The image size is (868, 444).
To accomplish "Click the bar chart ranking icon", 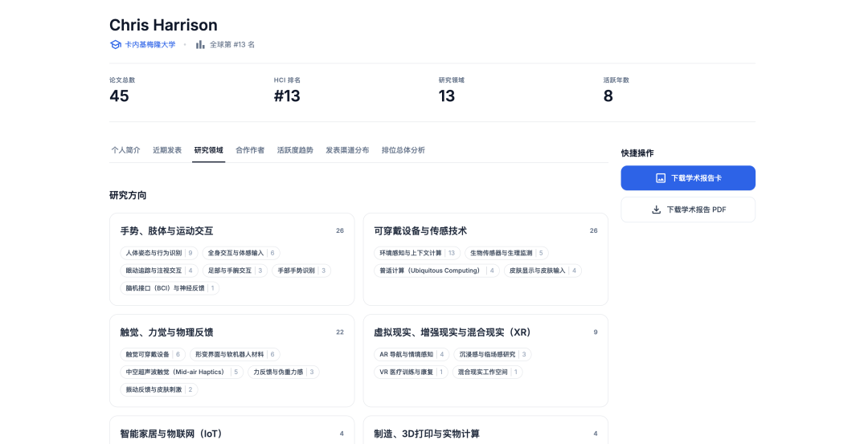I will (200, 45).
